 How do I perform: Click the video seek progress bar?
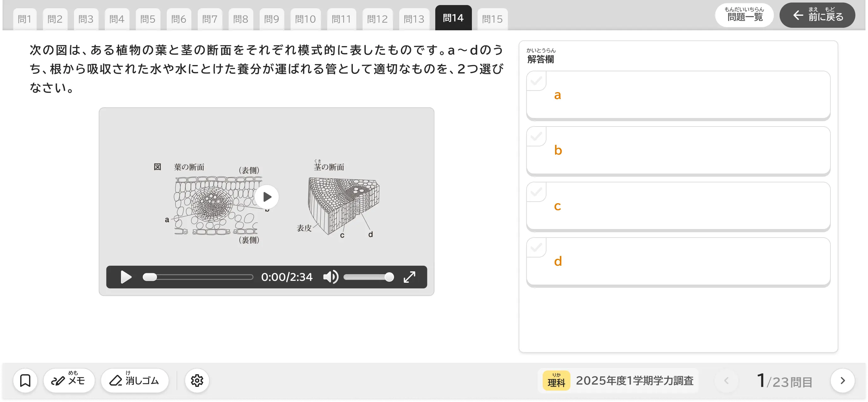pos(198,277)
